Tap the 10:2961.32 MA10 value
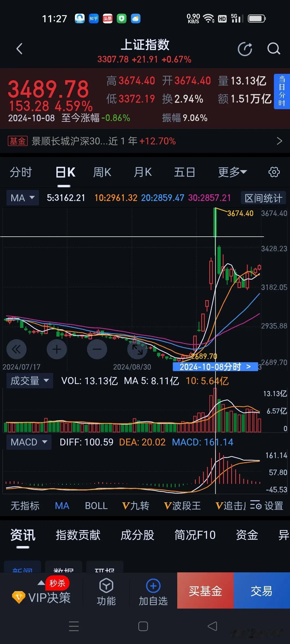Screen dimensions: 290x644 116,198
